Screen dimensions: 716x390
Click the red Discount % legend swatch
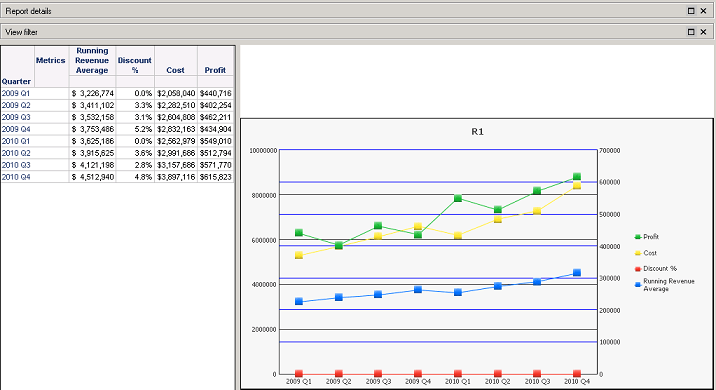coord(638,269)
